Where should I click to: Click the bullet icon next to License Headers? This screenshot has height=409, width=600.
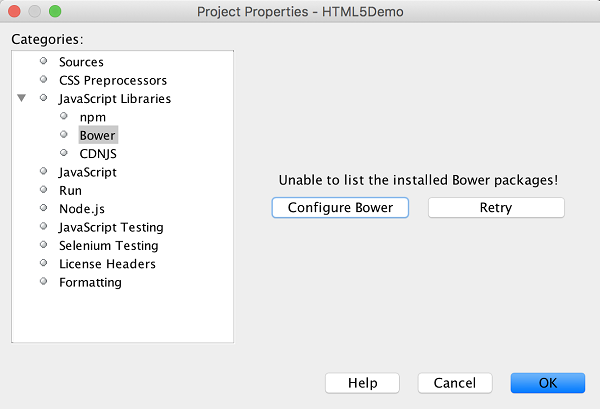point(44,263)
